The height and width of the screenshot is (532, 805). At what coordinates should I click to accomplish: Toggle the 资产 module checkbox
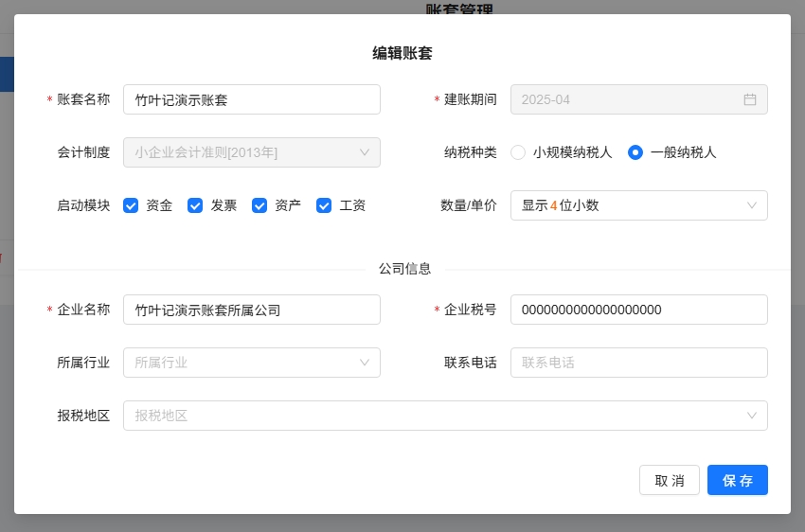(260, 205)
